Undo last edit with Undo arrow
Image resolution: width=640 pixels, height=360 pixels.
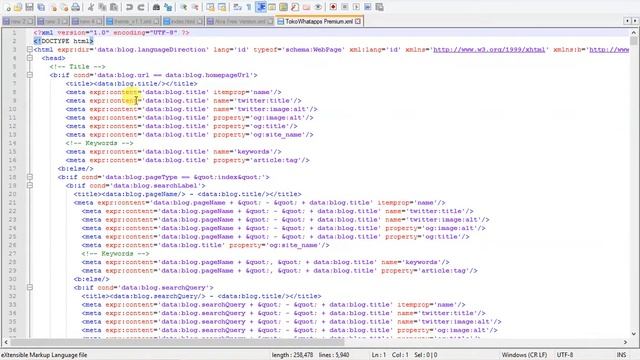click(x=129, y=7)
